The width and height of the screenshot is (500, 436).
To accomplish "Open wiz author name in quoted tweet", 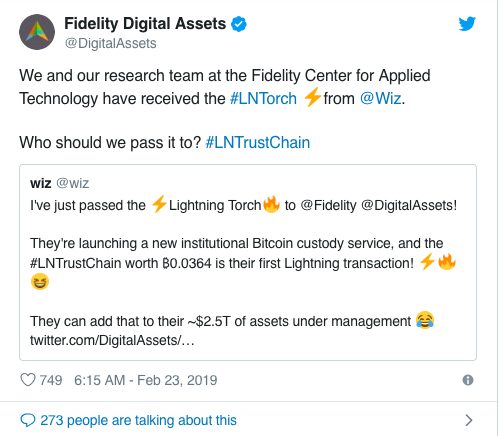I will 41,183.
